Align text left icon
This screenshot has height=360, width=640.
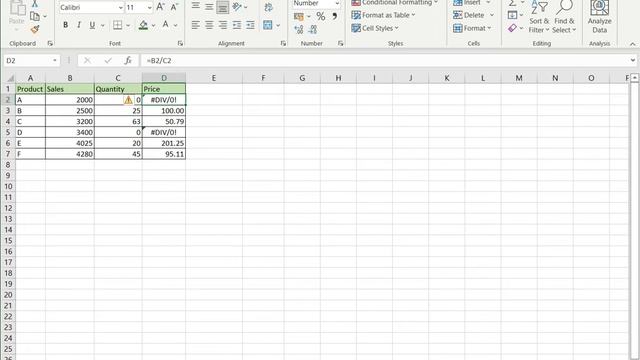tap(196, 25)
